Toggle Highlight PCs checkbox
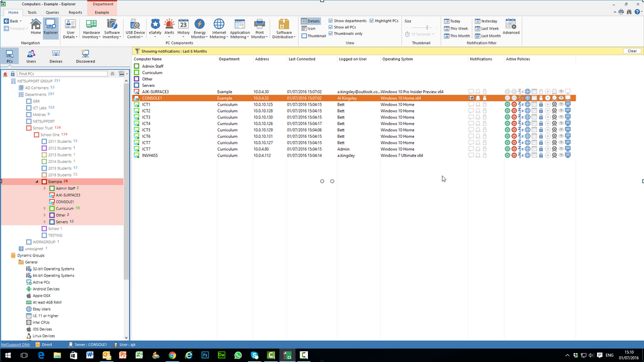The width and height of the screenshot is (644, 362). click(x=372, y=21)
